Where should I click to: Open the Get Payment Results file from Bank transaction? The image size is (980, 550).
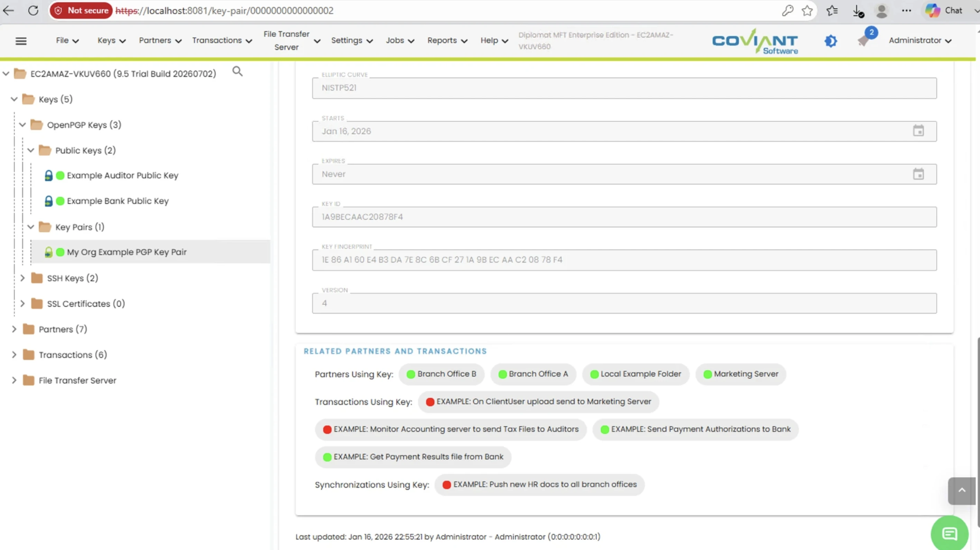click(x=413, y=457)
